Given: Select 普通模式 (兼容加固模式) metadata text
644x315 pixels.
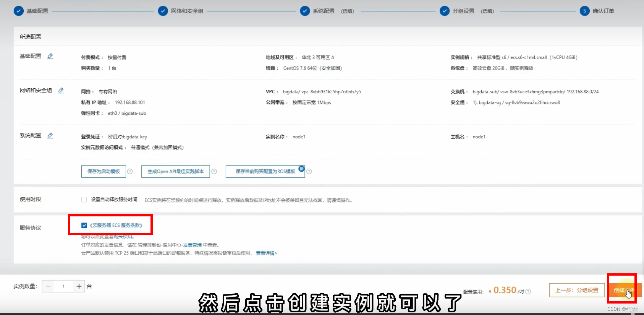Looking at the screenshot, I should (157, 148).
